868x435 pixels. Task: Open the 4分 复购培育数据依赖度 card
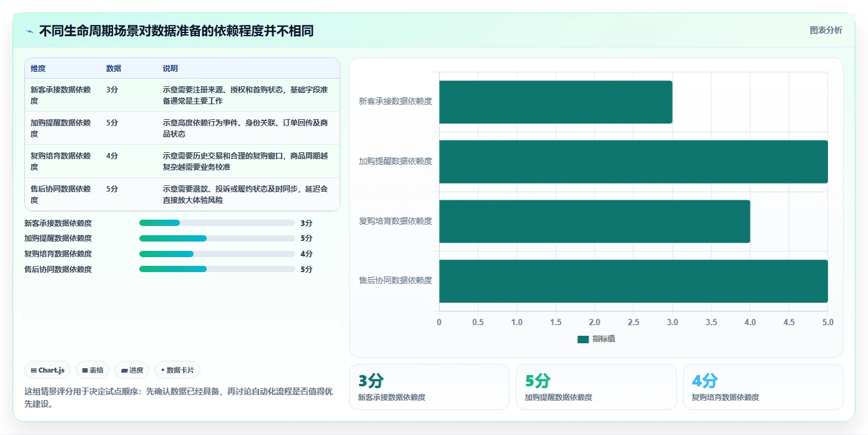763,387
